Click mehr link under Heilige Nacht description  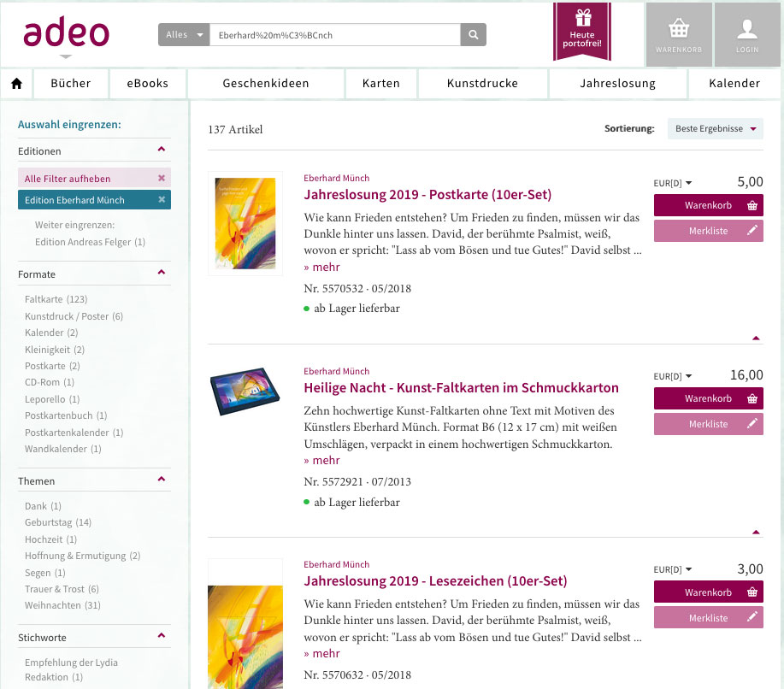pos(322,460)
